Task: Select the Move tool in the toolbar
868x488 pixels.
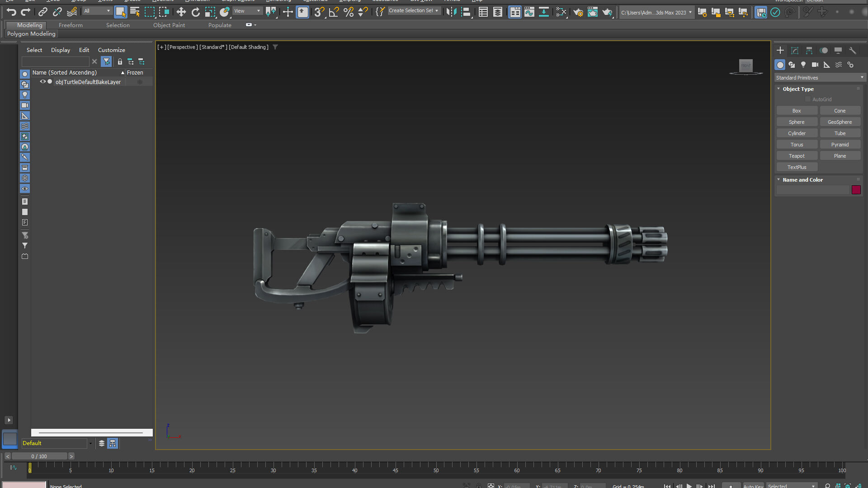Action: [x=181, y=12]
